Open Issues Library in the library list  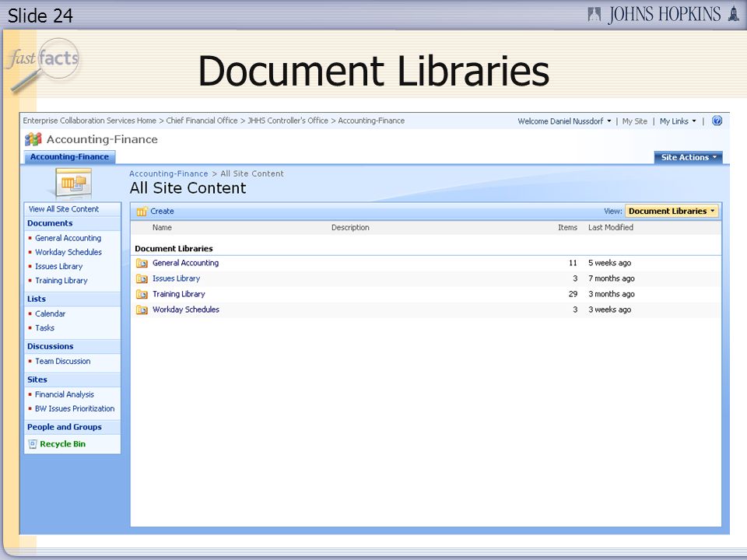[x=177, y=278]
